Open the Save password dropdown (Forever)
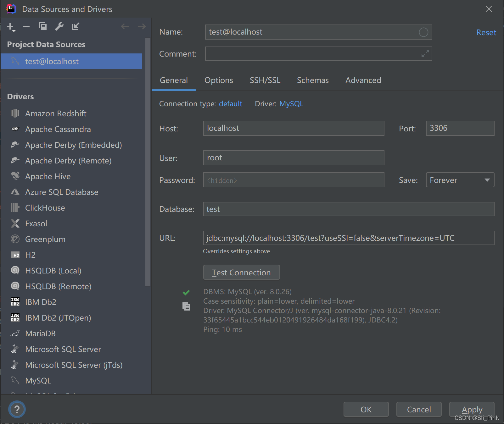Screen dimensions: 504x424 pos(460,180)
